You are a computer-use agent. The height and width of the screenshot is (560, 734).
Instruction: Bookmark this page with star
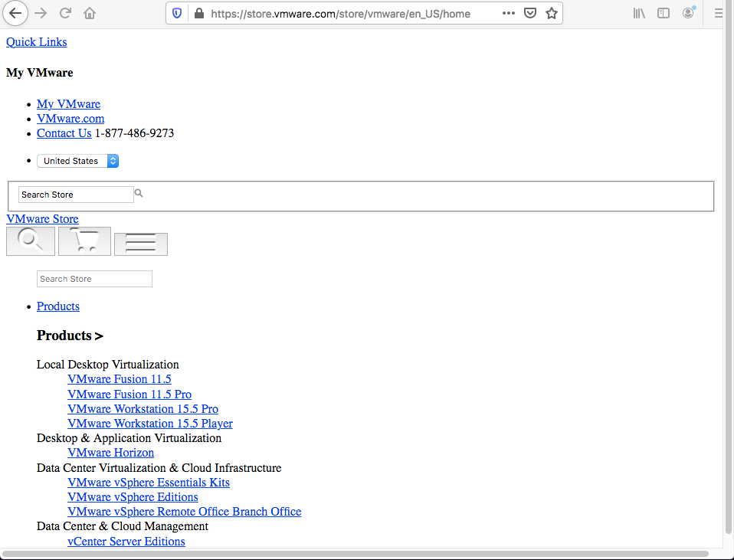552,13
